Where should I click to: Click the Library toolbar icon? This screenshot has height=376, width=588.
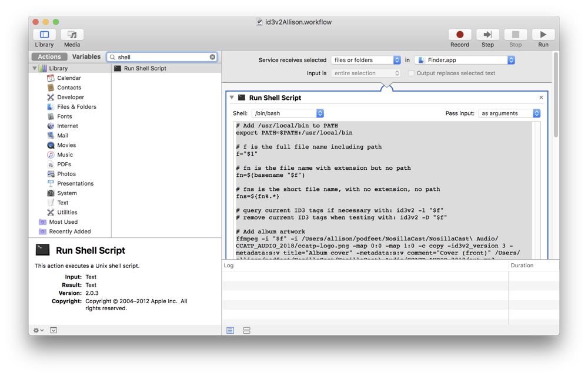[44, 35]
